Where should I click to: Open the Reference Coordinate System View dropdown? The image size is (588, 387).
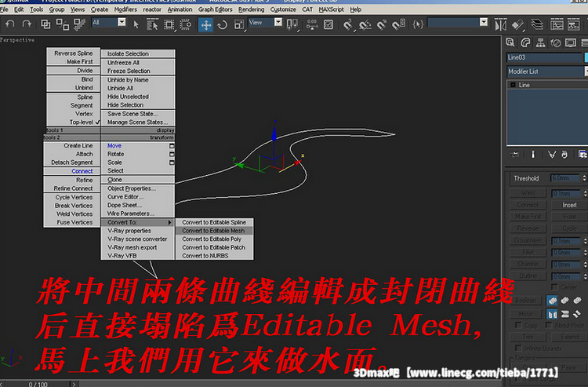pyautogui.click(x=265, y=23)
